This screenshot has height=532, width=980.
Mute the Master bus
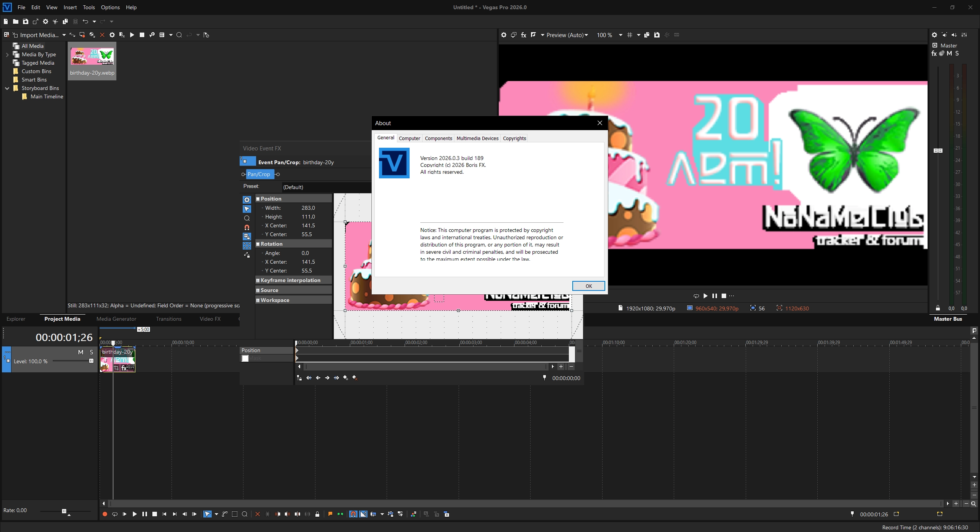[x=949, y=54]
